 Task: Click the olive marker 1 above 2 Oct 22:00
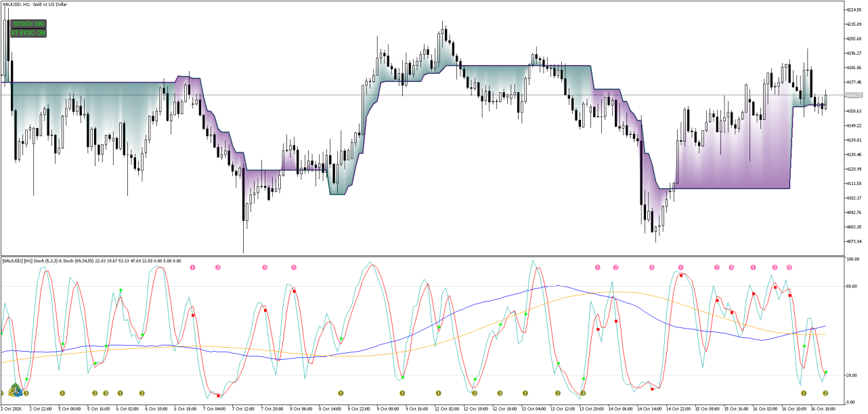(62, 393)
